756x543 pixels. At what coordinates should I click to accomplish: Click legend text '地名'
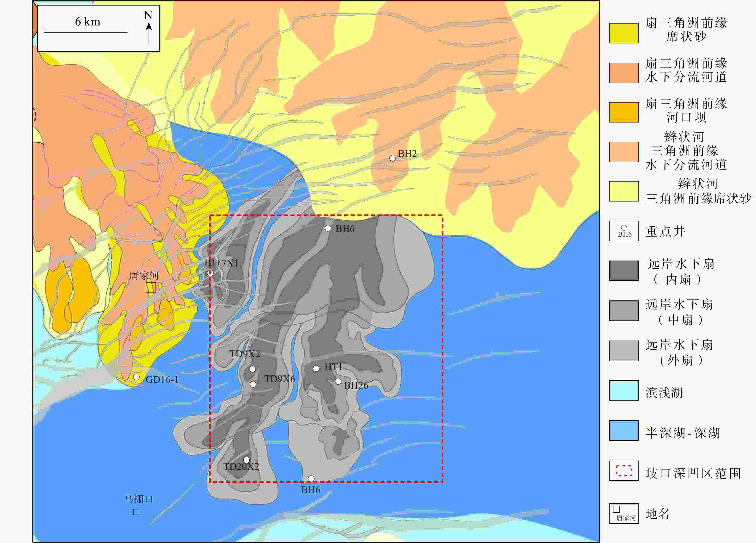(658, 514)
